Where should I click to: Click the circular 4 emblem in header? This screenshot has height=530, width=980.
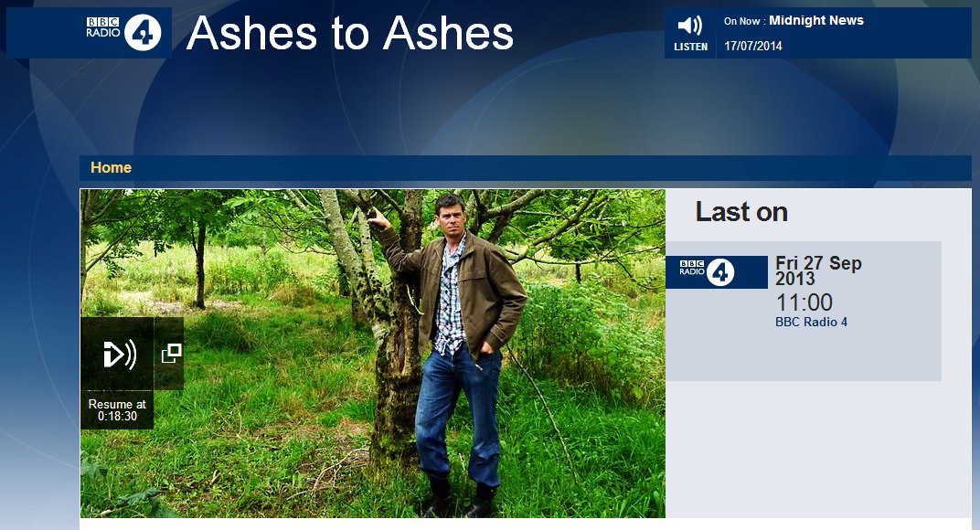(144, 33)
